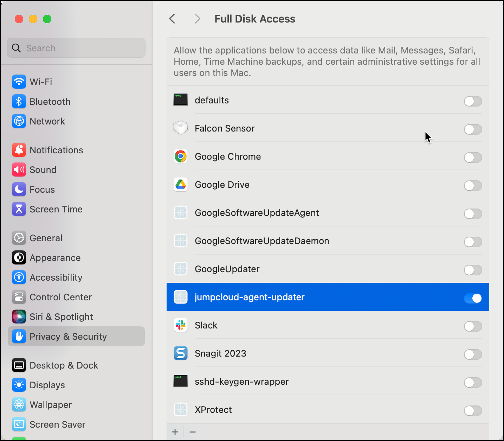Screen dimensions: 504x441
Task: Click the Screen Saver icon
Action: tap(19, 424)
